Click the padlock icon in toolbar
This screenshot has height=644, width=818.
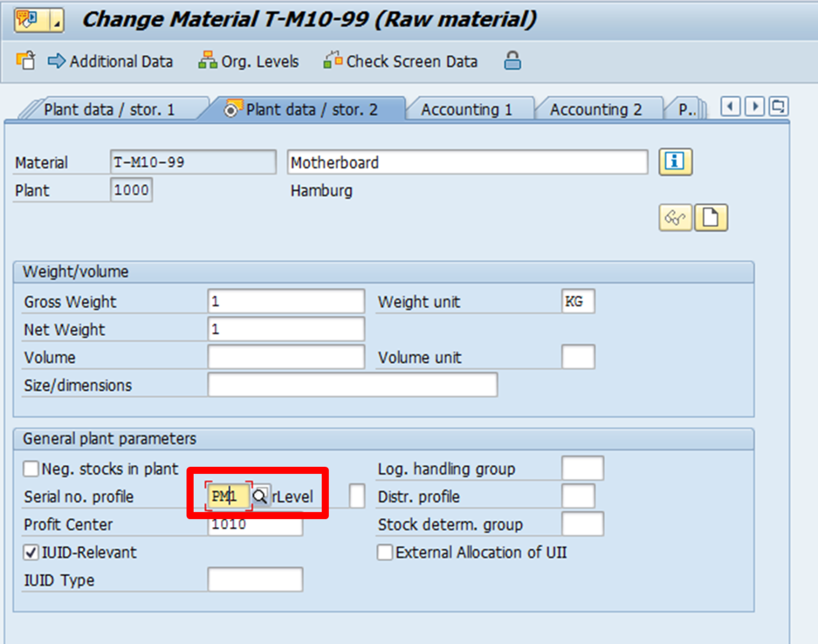512,60
